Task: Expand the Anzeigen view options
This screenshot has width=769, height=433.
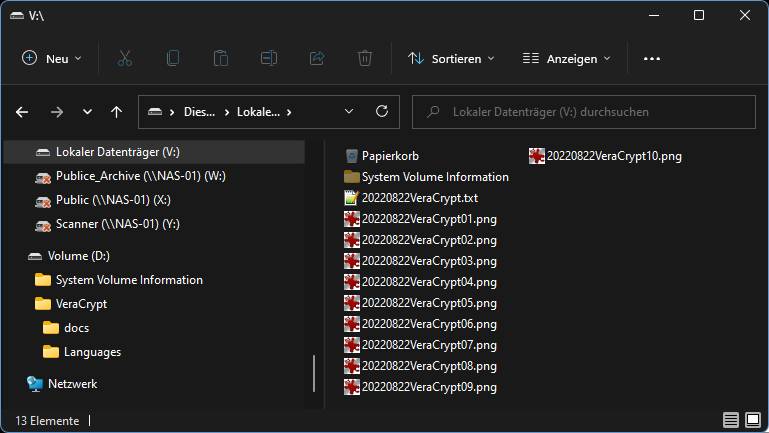Action: click(566, 59)
